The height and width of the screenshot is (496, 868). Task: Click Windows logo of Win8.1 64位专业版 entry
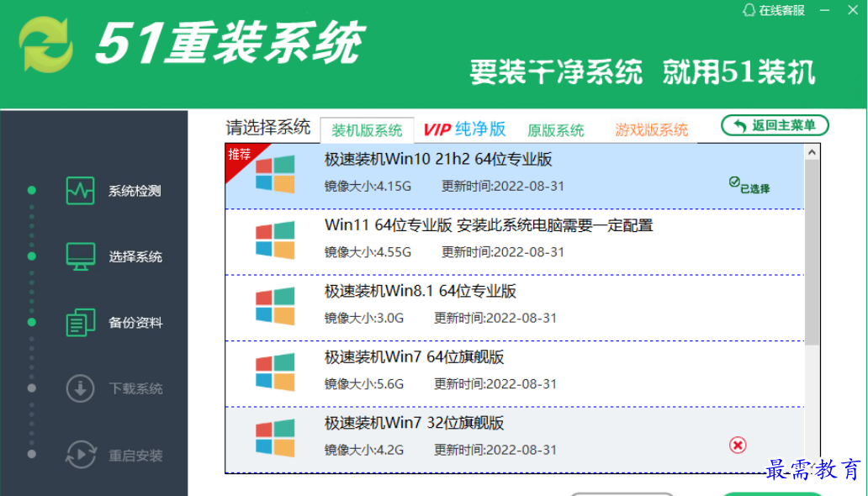click(x=275, y=306)
